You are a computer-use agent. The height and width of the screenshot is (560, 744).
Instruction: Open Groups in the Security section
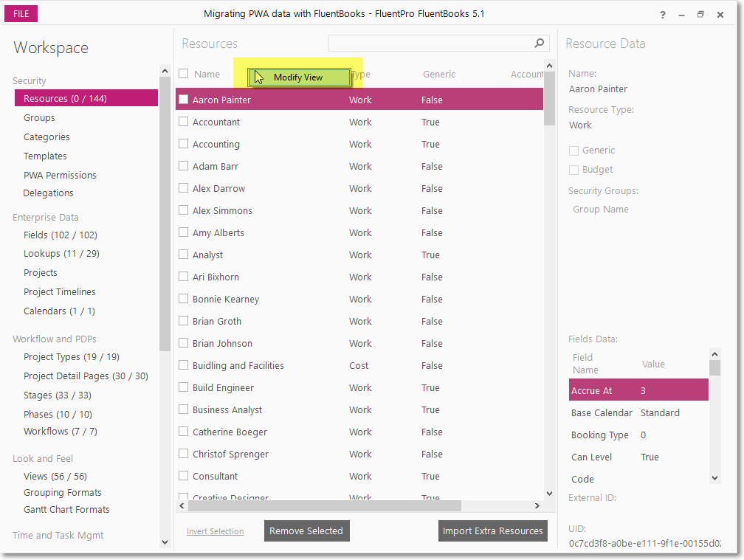point(39,117)
